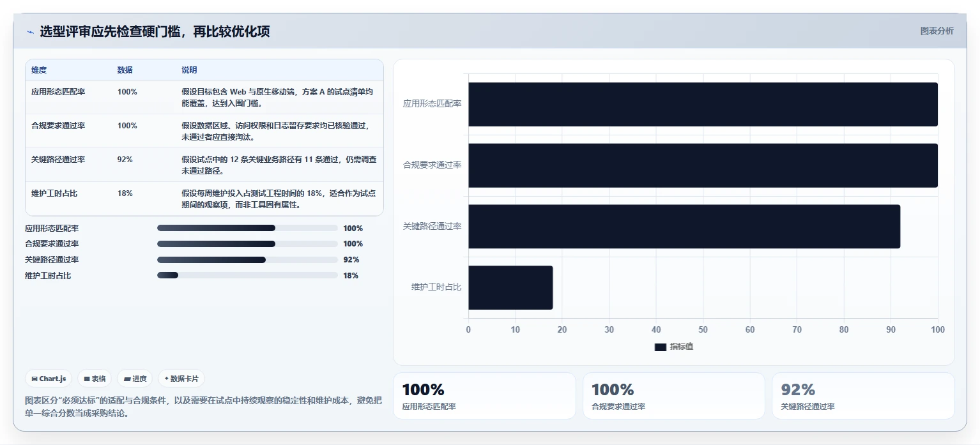
Task: Click the 应用形态匹配率 chart axis label
Action: [433, 103]
